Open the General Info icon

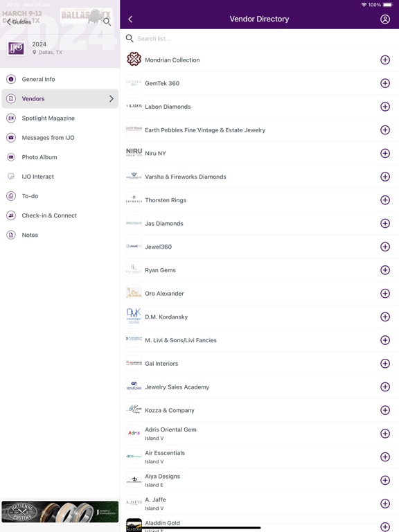coord(11,79)
